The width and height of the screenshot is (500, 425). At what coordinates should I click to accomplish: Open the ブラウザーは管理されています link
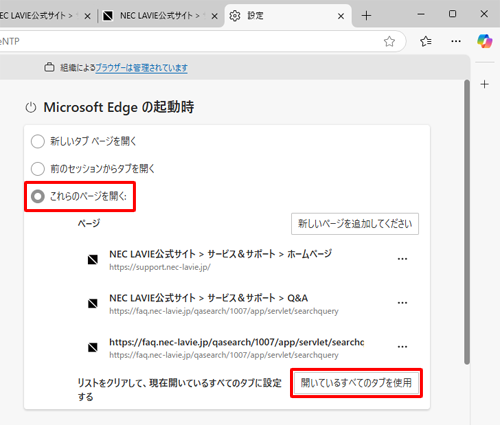tap(141, 68)
